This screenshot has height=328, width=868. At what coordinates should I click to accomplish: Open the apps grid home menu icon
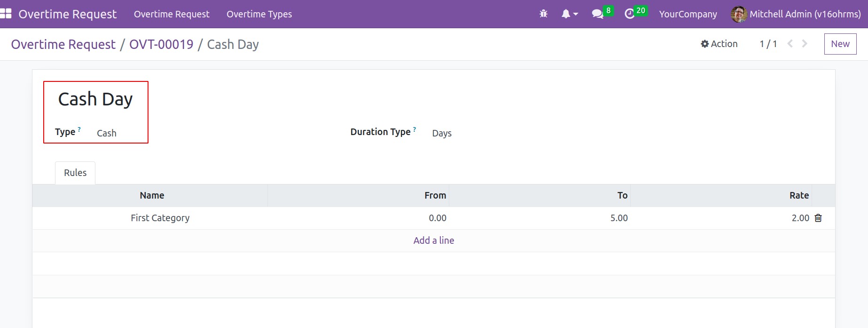coord(6,14)
